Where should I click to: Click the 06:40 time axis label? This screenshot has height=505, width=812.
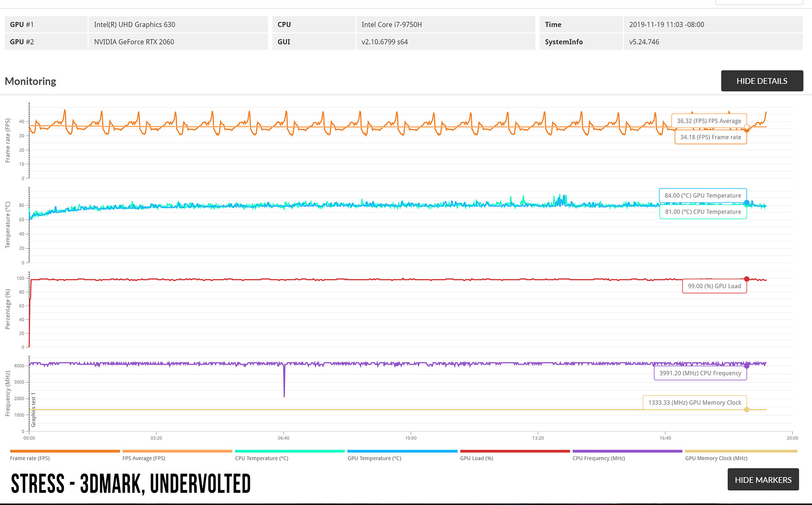click(284, 438)
